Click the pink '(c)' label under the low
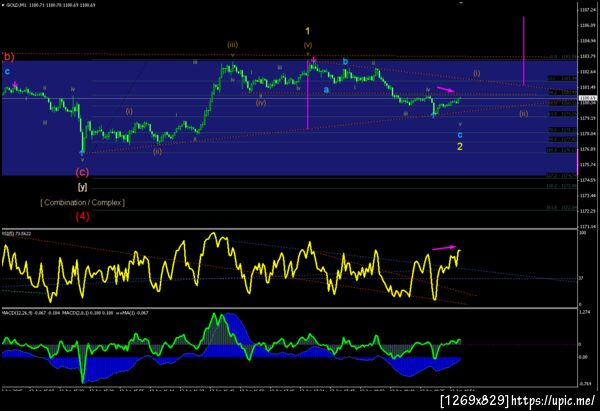Screen dimensions: 600x411 point(82,172)
